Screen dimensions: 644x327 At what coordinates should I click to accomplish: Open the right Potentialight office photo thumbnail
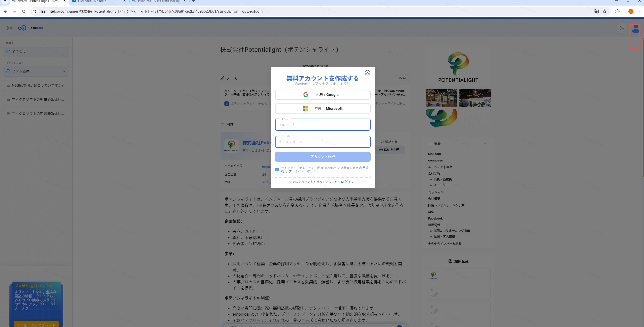click(475, 98)
